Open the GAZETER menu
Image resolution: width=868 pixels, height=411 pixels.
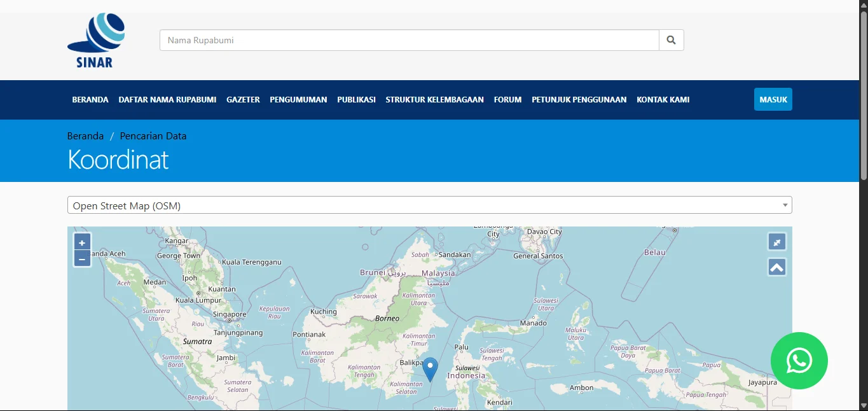pyautogui.click(x=243, y=99)
